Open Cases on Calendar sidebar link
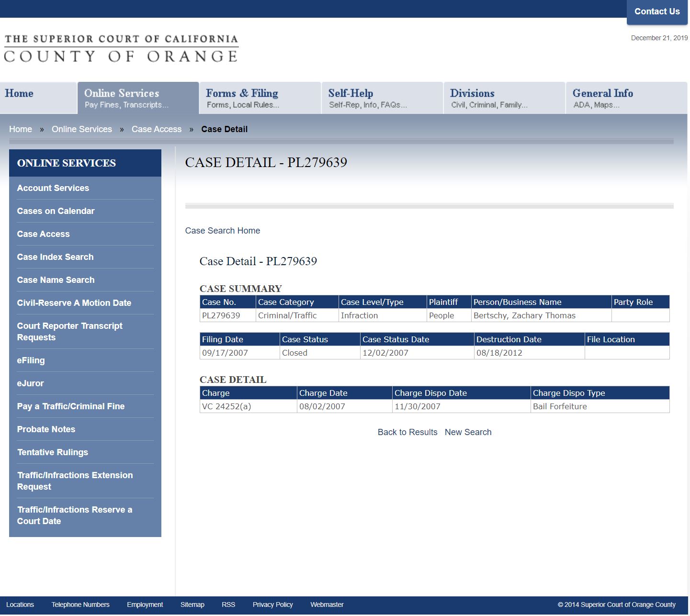Screen dimensions: 690x616 56,211
